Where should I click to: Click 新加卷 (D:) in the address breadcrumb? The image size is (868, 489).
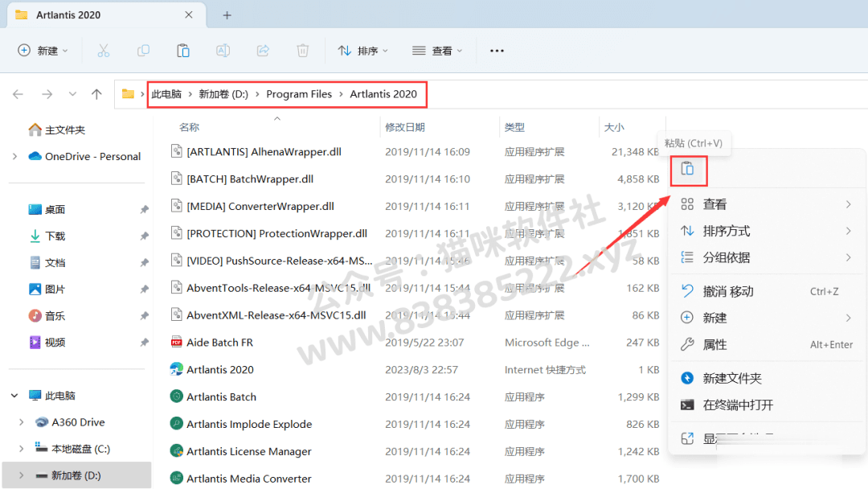coord(223,94)
